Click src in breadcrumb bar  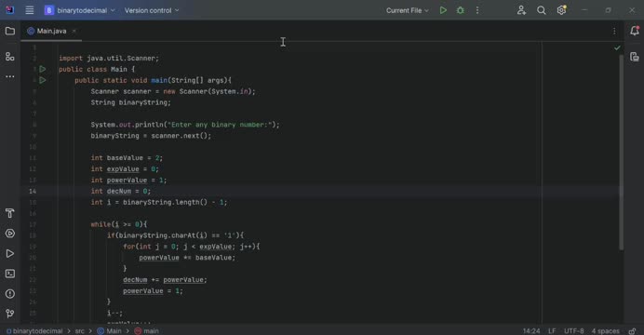point(80,331)
